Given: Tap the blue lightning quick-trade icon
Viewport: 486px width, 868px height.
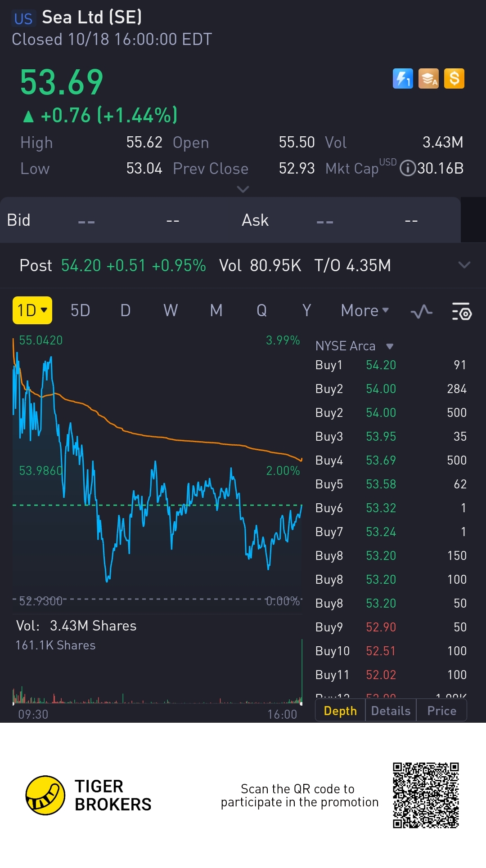Looking at the screenshot, I should click(x=403, y=79).
